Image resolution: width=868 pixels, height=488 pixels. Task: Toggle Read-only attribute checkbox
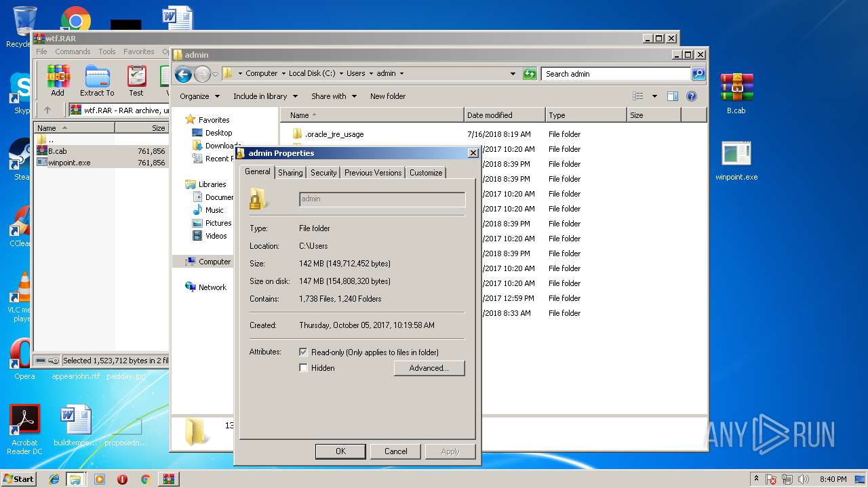pos(303,352)
